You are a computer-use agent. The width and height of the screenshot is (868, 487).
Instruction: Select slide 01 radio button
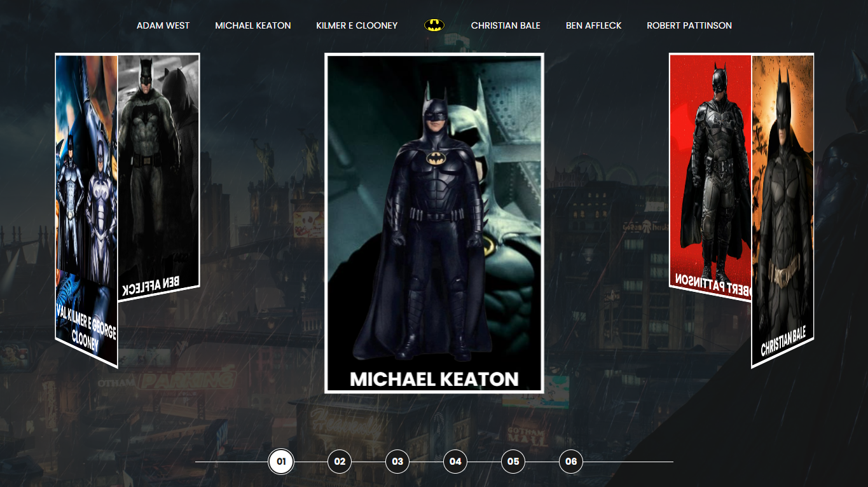pyautogui.click(x=281, y=462)
